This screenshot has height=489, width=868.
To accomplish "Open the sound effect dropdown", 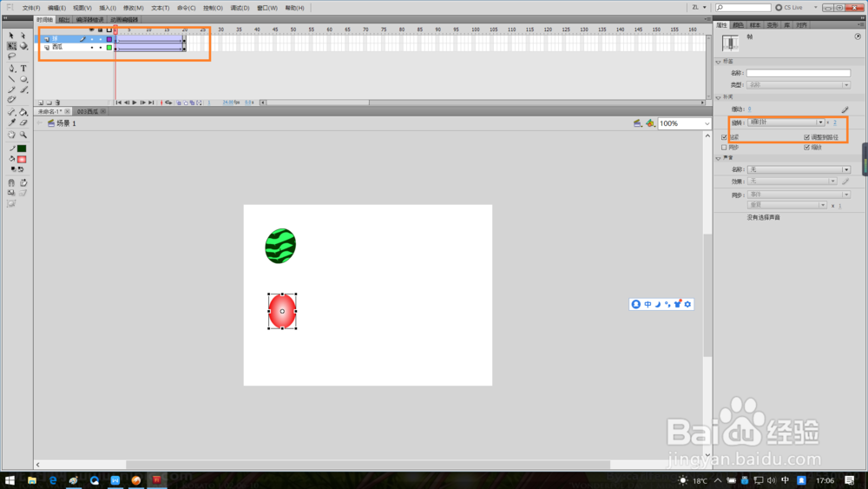I will point(792,182).
